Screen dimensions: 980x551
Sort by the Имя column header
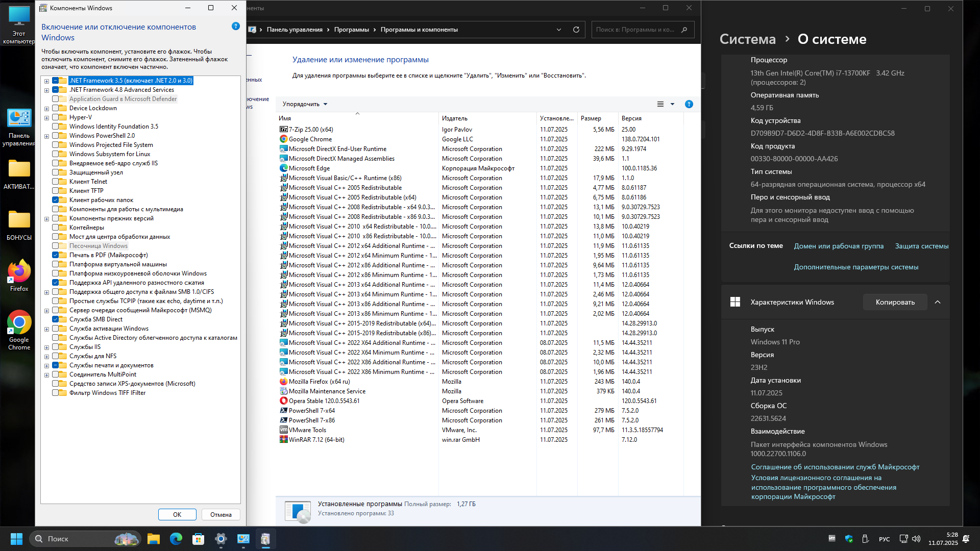tap(357, 118)
